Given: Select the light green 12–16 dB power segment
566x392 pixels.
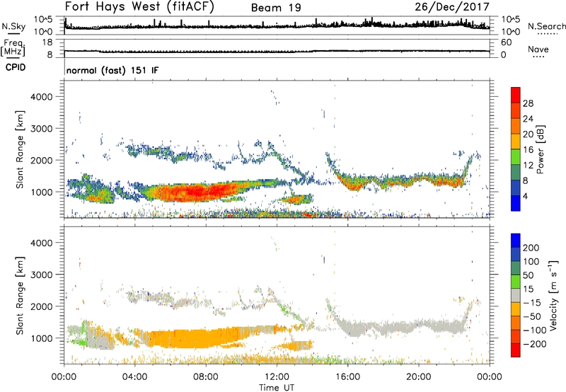Looking at the screenshot, I should point(516,156).
